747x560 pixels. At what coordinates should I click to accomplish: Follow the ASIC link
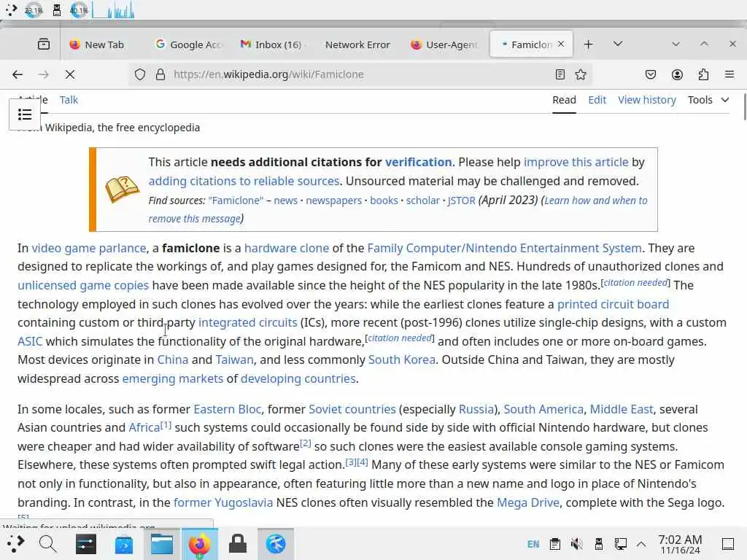tap(30, 341)
